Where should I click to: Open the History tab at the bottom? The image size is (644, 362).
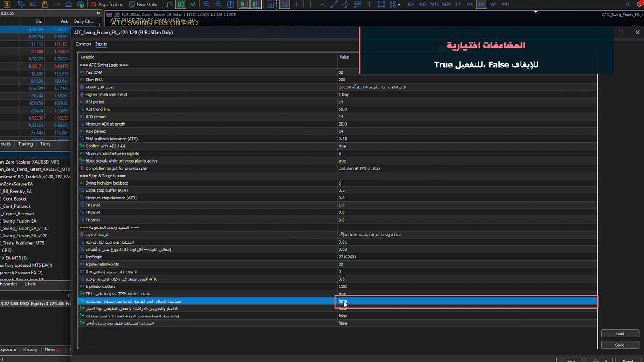tap(30, 349)
